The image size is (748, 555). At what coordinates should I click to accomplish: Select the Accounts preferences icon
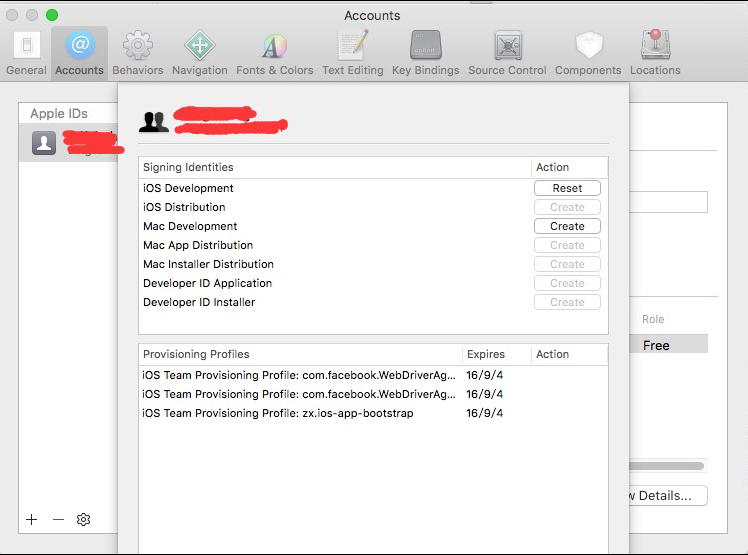79,53
